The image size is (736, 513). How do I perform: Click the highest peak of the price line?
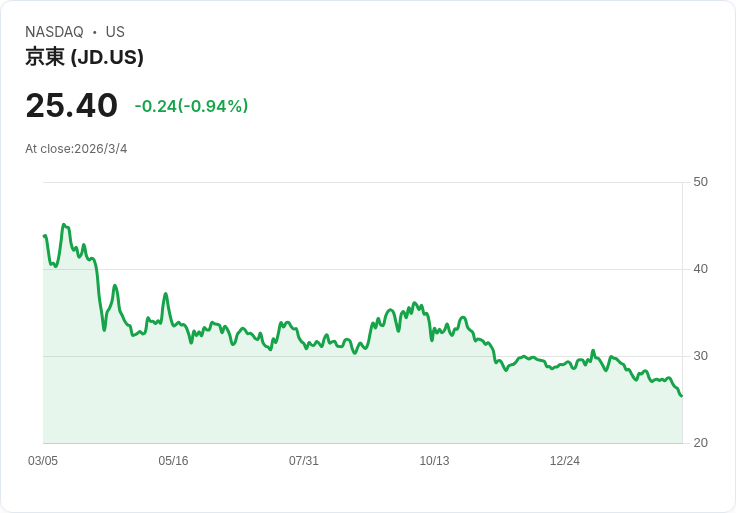click(x=64, y=225)
